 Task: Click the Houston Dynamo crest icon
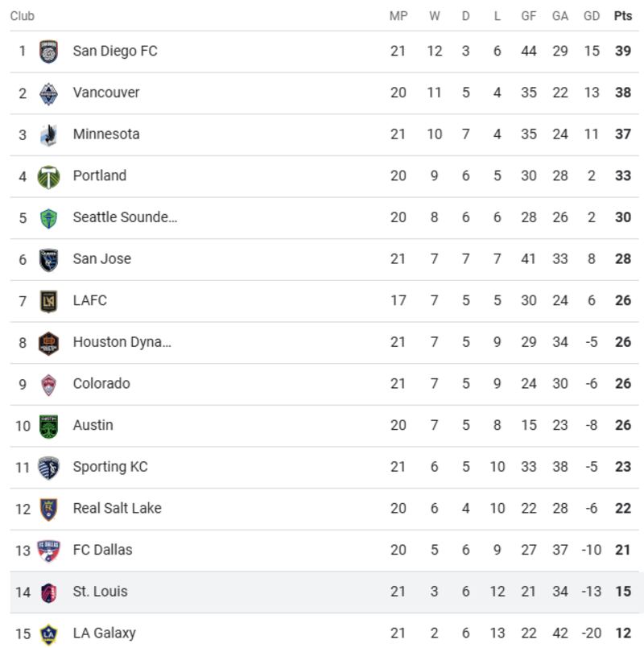pos(49,343)
